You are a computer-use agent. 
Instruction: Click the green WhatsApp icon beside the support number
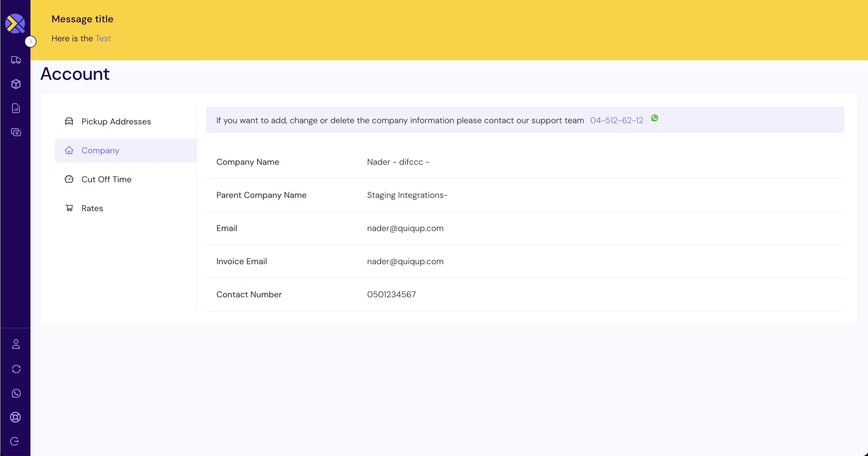point(654,118)
